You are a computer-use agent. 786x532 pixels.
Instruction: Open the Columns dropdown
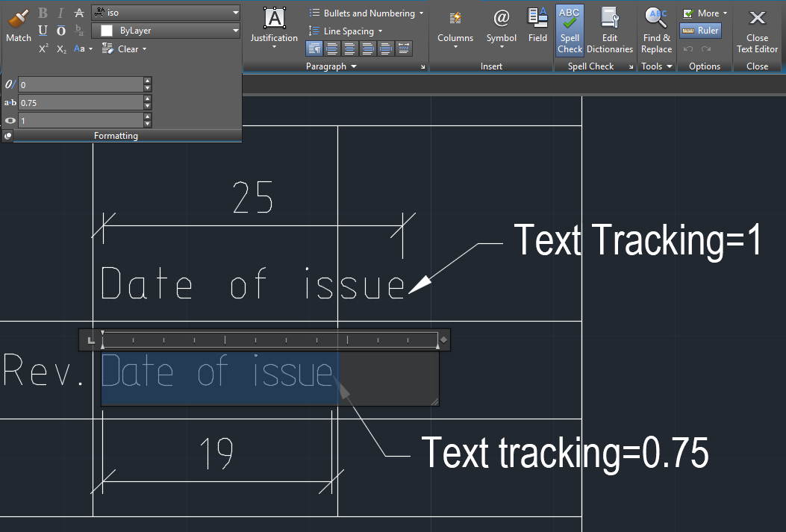[455, 28]
